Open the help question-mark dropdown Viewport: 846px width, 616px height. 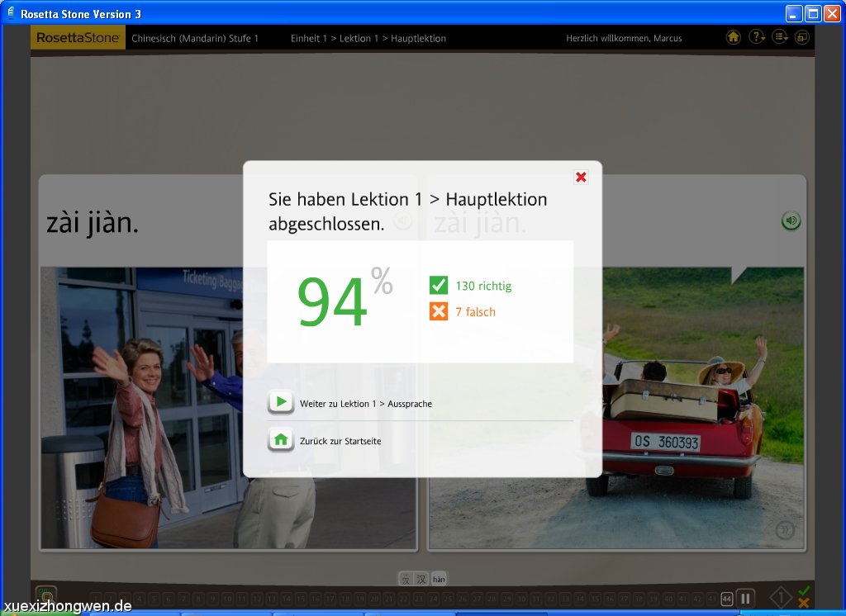click(x=756, y=37)
